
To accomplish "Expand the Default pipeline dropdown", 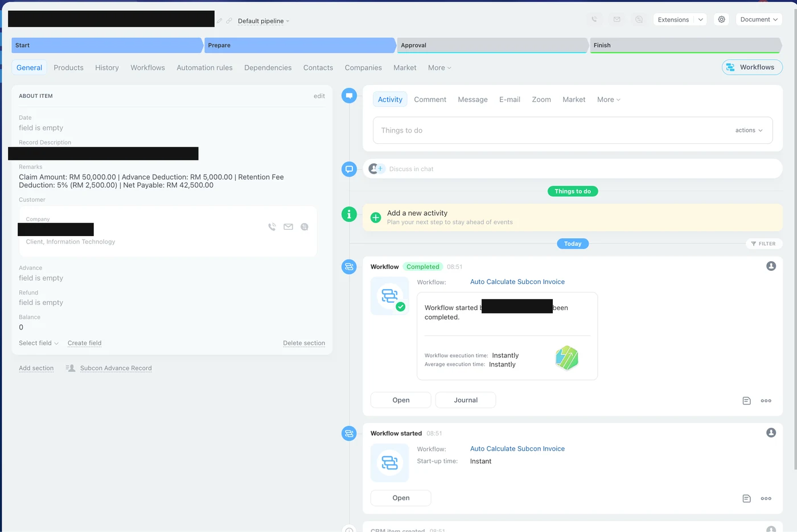I will 264,21.
